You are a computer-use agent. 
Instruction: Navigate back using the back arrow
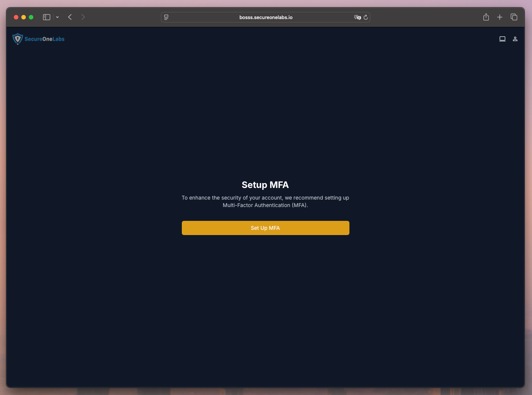[x=70, y=17]
